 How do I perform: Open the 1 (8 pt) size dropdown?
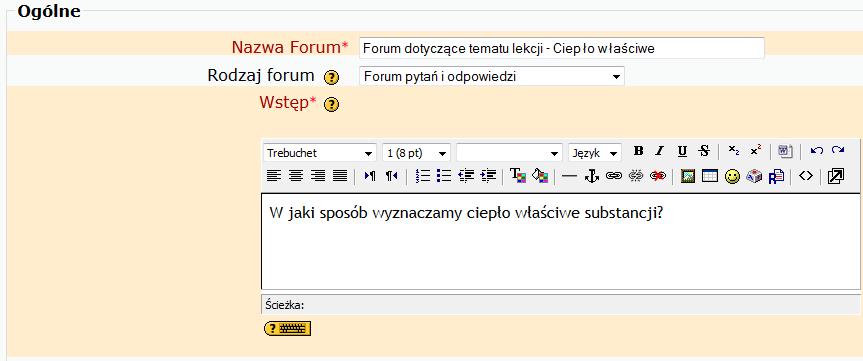(416, 152)
